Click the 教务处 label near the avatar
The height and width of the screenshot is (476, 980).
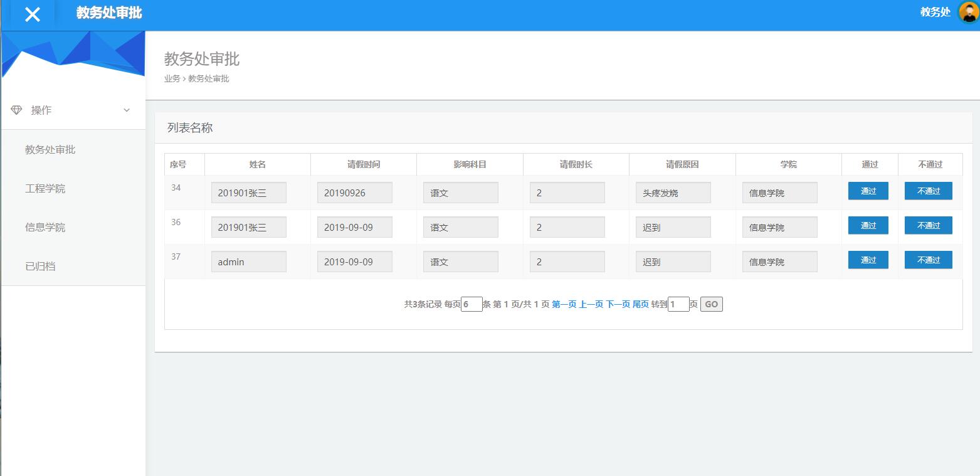point(935,12)
